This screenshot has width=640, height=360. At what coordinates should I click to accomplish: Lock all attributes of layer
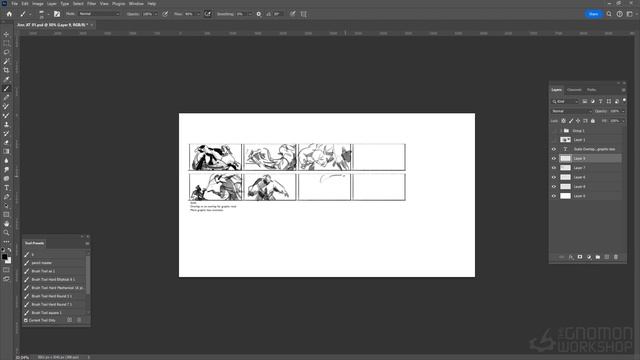tap(593, 121)
